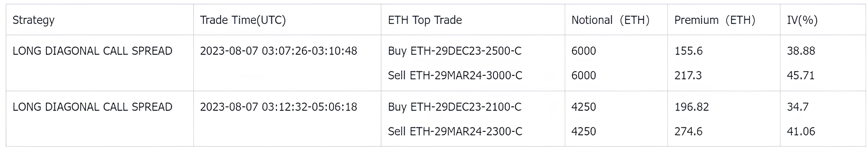Click the Trade Time(UTC) column header

(x=243, y=20)
